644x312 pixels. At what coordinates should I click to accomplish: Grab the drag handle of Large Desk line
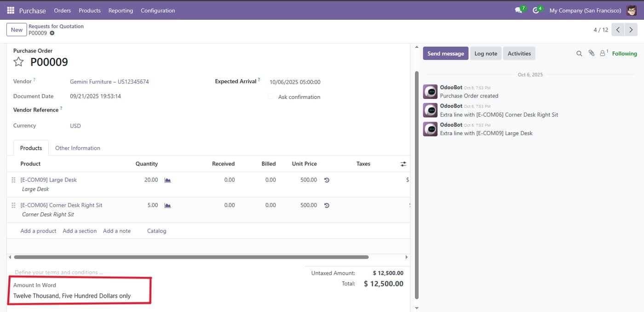13,180
